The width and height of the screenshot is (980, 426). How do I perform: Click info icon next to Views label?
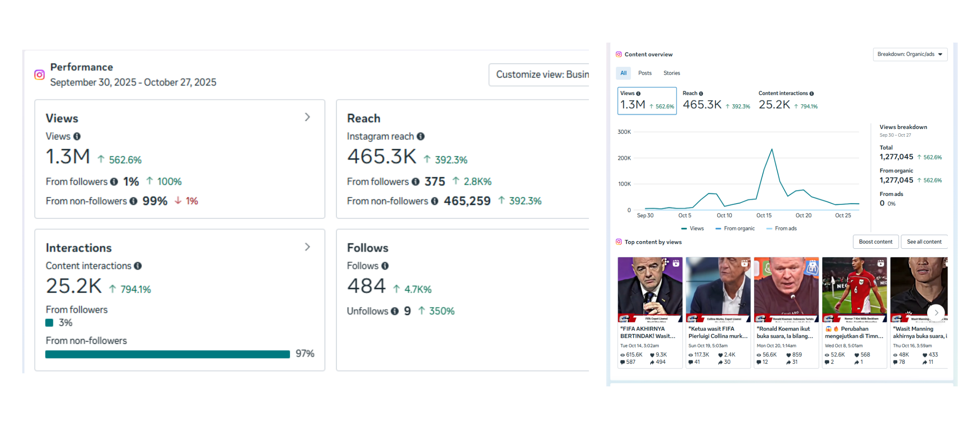pyautogui.click(x=77, y=136)
